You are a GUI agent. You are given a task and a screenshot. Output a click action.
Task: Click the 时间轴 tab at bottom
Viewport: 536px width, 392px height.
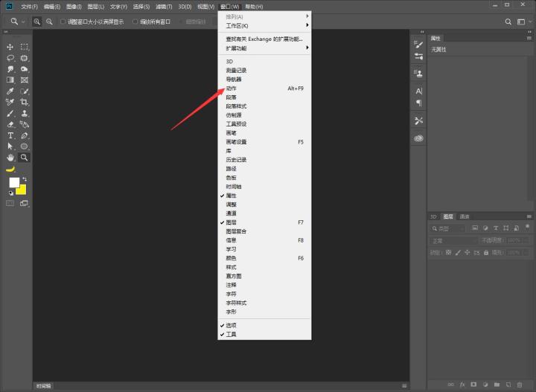click(x=44, y=386)
